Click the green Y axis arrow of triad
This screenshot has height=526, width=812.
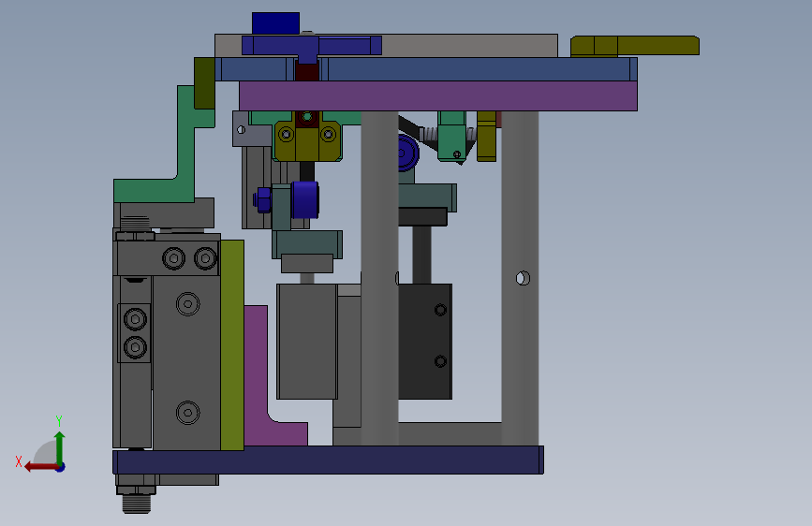coord(60,447)
